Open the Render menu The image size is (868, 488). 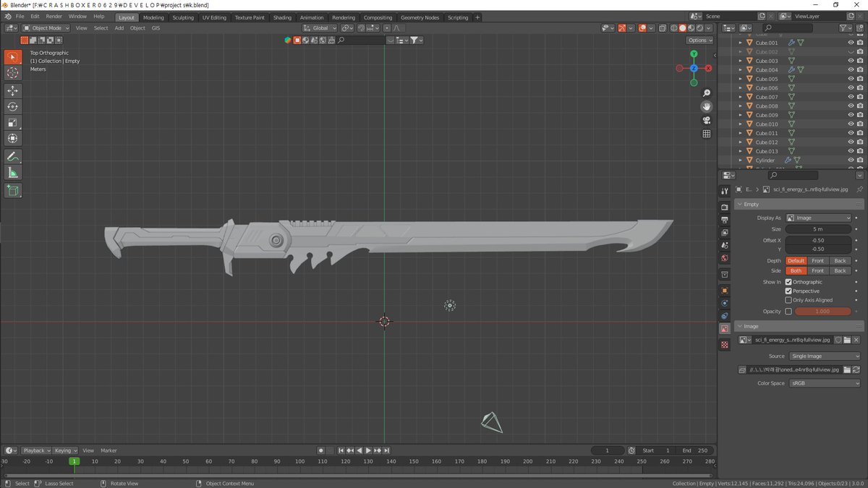(x=54, y=16)
